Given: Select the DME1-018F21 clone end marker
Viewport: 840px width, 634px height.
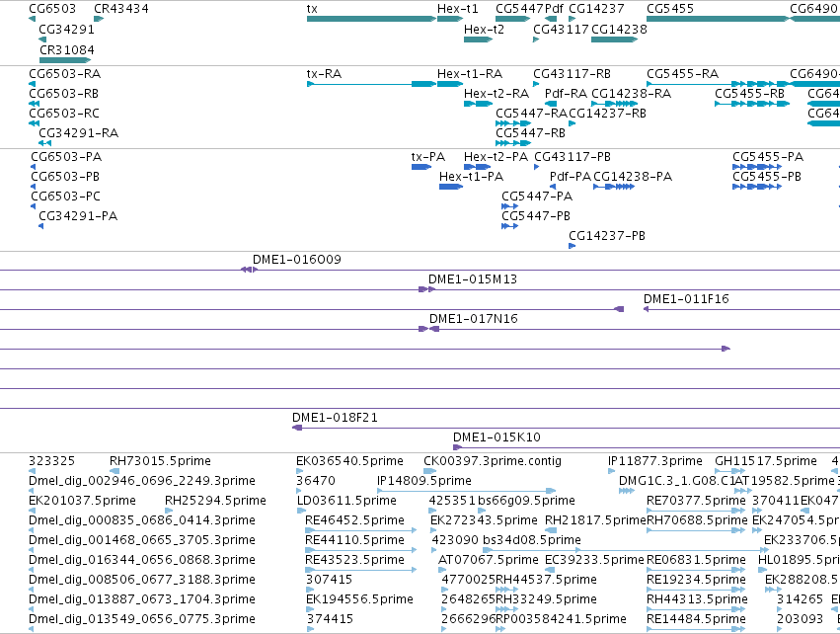Looking at the screenshot, I should (x=297, y=428).
